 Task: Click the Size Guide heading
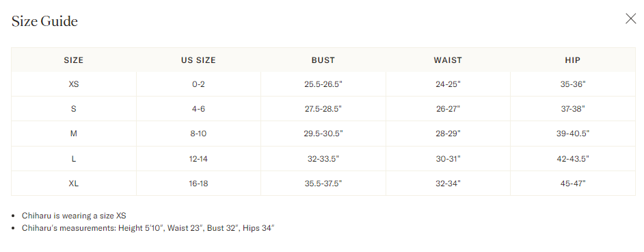pyautogui.click(x=44, y=21)
